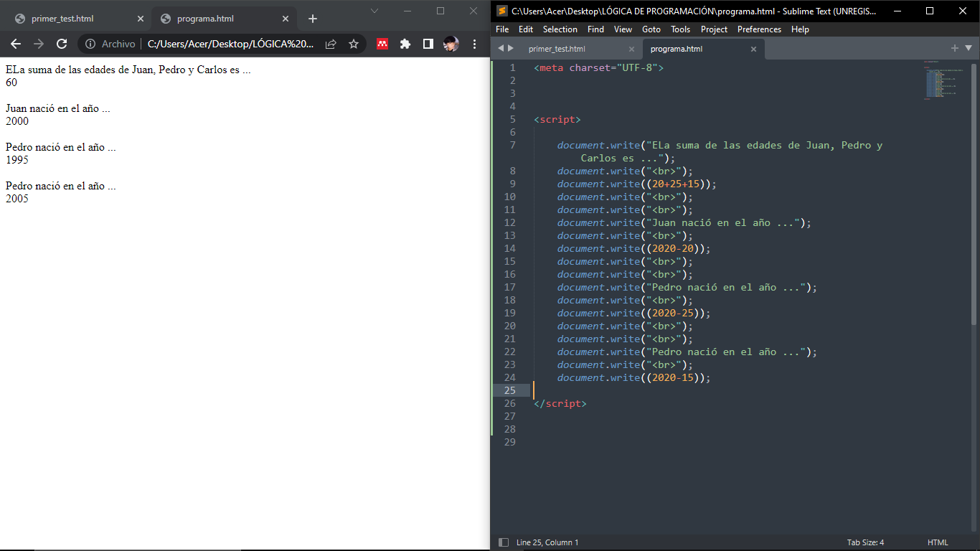Reload the programa.html page in Chrome
This screenshot has width=980, height=551.
click(62, 44)
